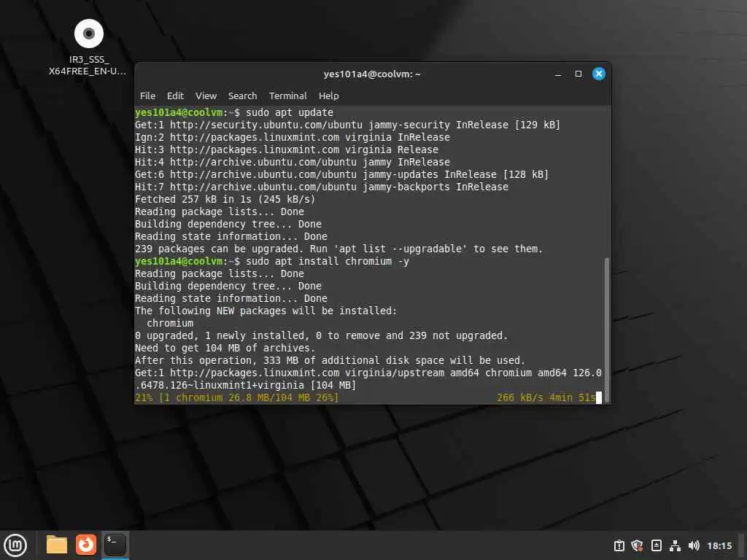Open the Edit menu in Terminal
Screen dimensions: 747x560
point(175,96)
